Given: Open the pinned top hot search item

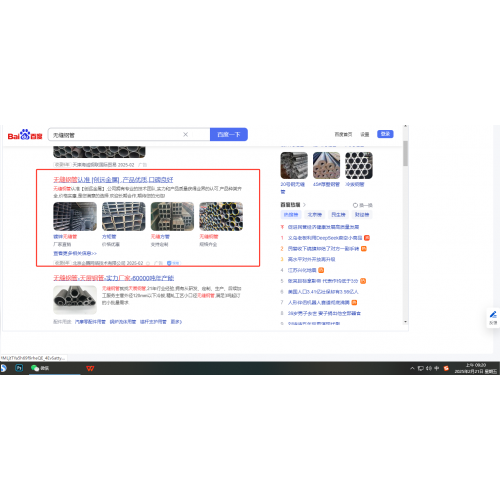Looking at the screenshot, I should tap(323, 227).
